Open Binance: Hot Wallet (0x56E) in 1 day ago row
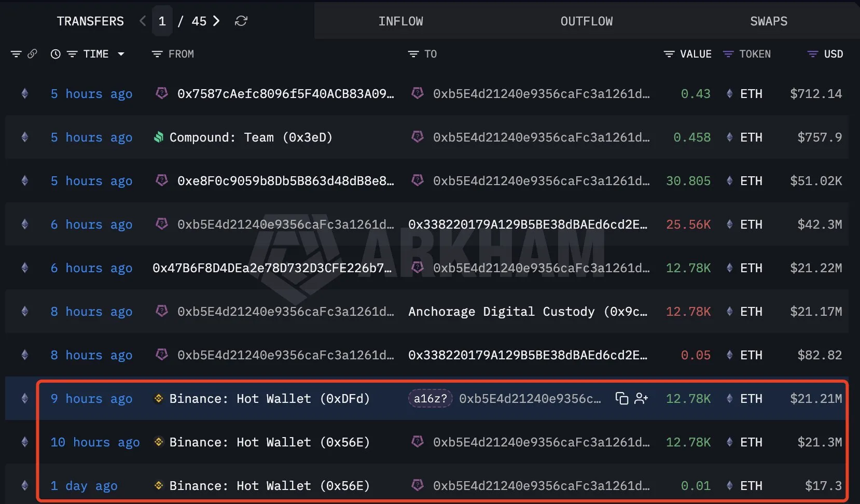860x504 pixels. [270, 486]
